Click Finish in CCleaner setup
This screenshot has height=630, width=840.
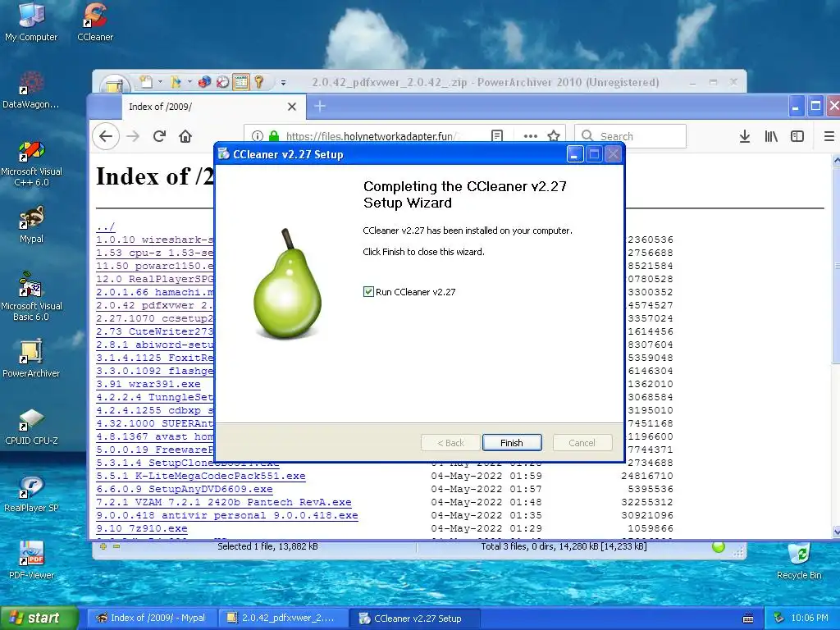(512, 442)
